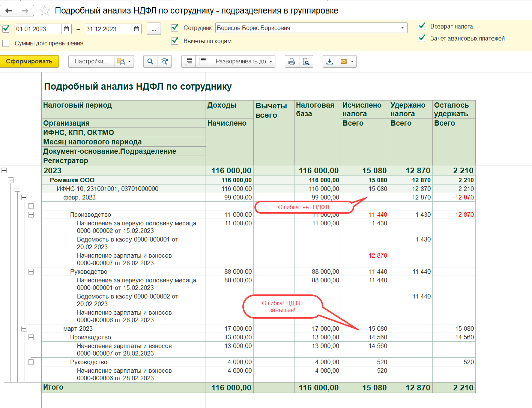Enable "Суммы до/с превышения" checkbox
532x408 pixels.
click(x=6, y=43)
